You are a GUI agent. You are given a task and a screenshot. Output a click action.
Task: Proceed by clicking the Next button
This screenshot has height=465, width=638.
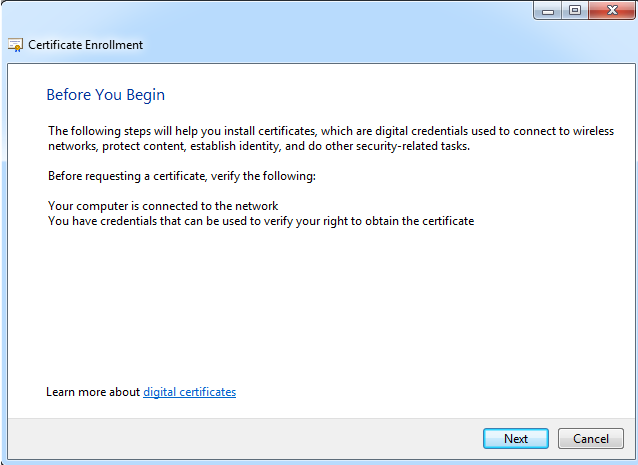515,438
